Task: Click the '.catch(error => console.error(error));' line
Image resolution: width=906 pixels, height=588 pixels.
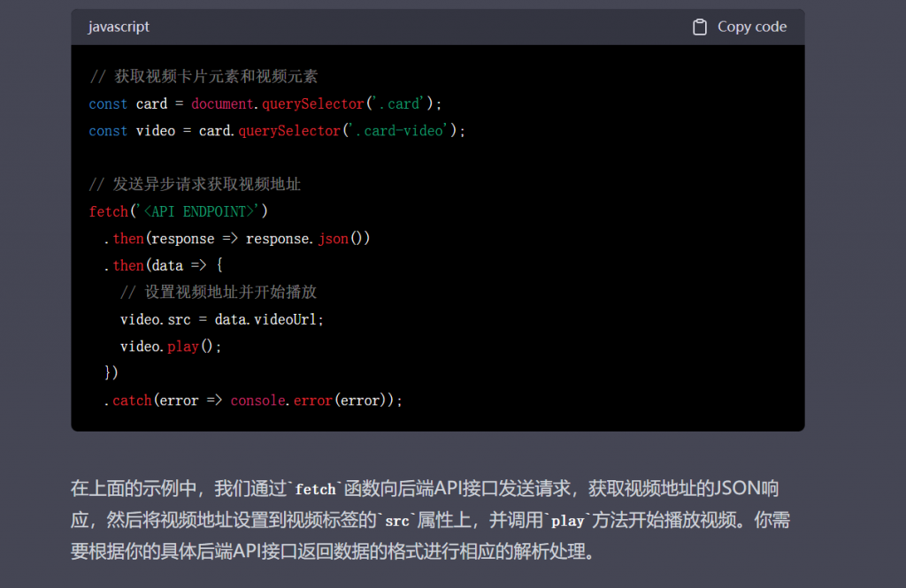Action: click(253, 401)
